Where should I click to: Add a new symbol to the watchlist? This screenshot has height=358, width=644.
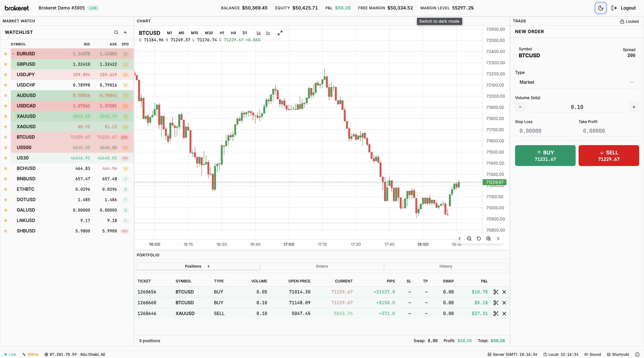[125, 32]
